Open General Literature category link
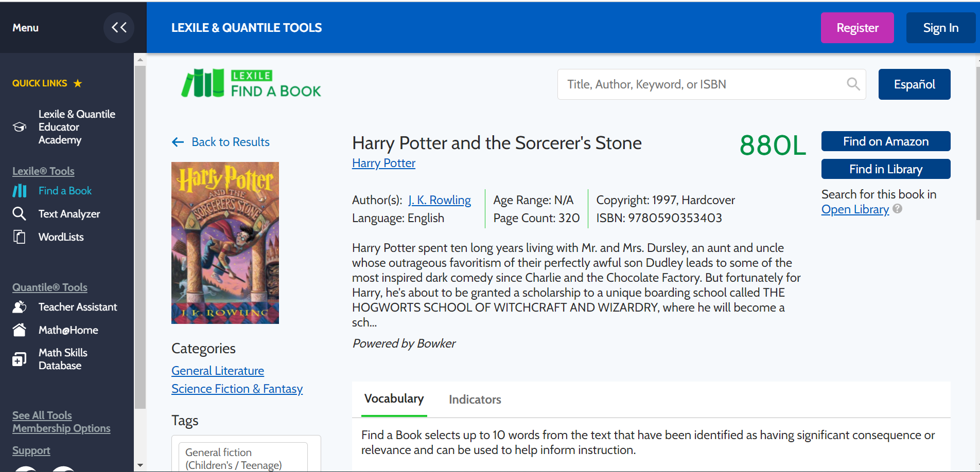The image size is (980, 472). coord(218,371)
